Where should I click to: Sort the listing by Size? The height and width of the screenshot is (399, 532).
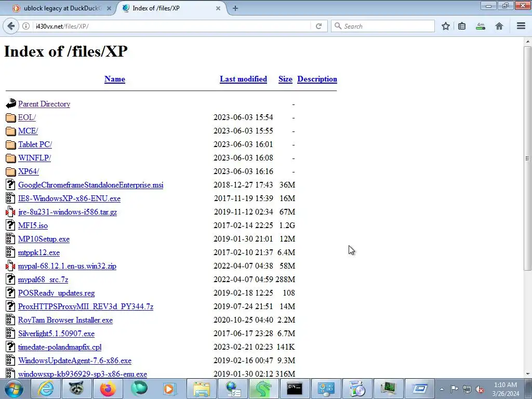(285, 79)
